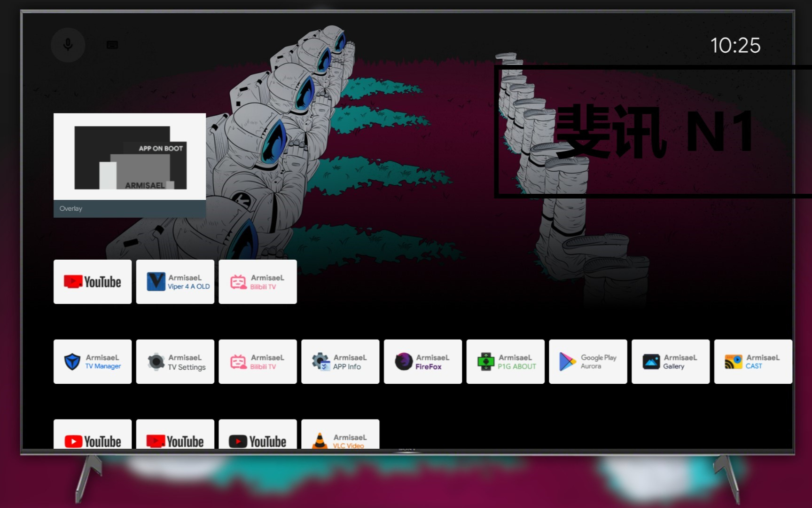Launch YouTube tile with dark grey logo
The height and width of the screenshot is (508, 812).
[258, 434]
